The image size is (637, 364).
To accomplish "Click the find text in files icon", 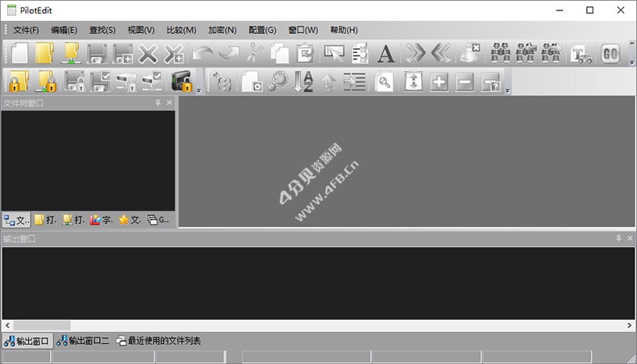I will click(581, 54).
